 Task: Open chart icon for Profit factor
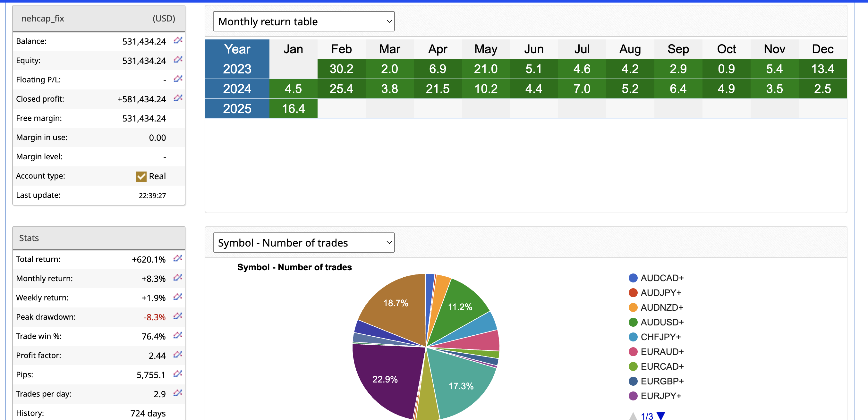(178, 354)
